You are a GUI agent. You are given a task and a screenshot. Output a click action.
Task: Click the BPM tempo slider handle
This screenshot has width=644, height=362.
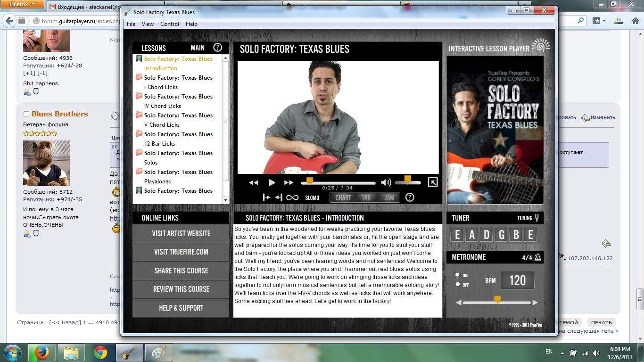(x=497, y=300)
